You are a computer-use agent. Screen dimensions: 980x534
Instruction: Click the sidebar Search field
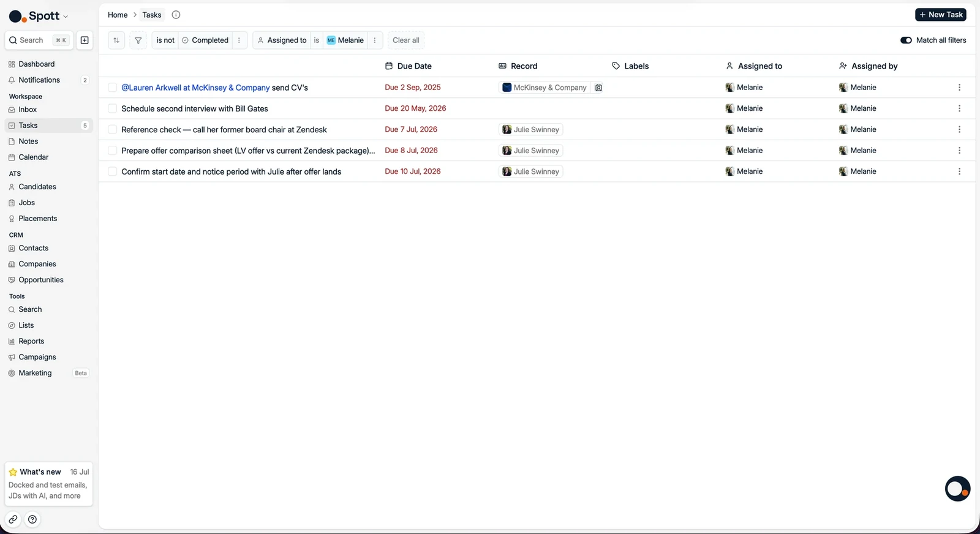[39, 40]
